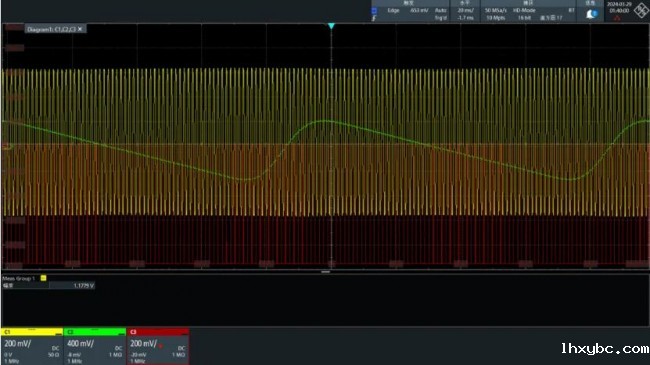Minimize the C3 channel box
650x365 pixels.
(x=184, y=334)
